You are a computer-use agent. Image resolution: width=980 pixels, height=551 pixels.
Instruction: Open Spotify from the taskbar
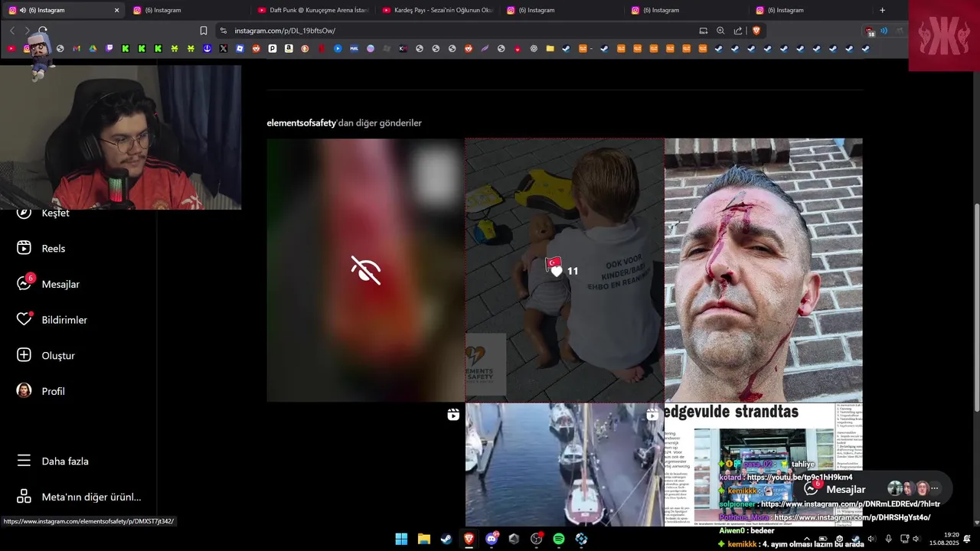click(559, 539)
